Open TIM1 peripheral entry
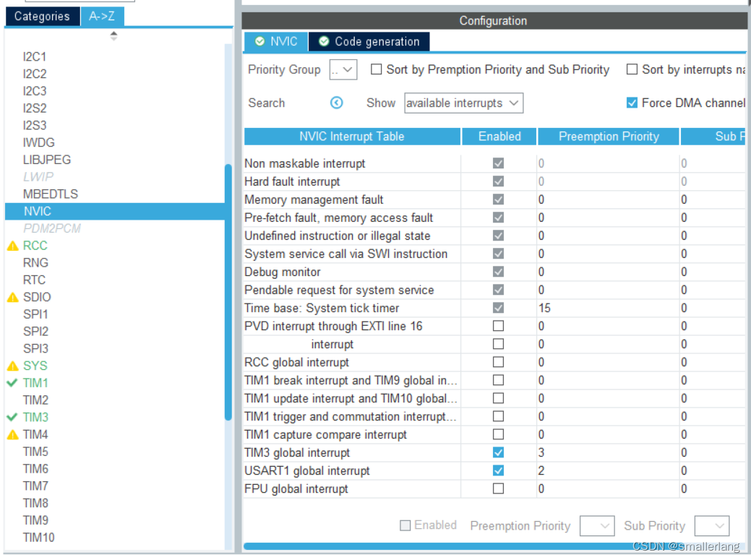Screen dimensions: 751x560 [x=36, y=383]
